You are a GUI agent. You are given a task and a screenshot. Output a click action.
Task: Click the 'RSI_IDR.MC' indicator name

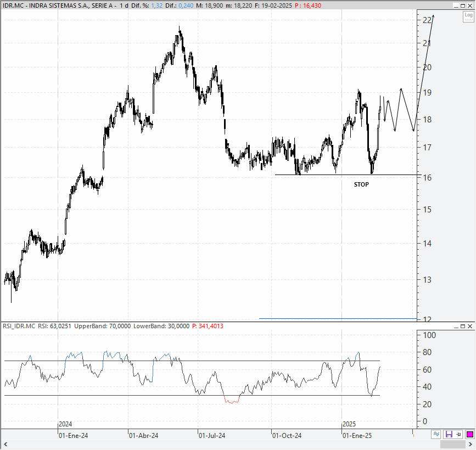19,326
